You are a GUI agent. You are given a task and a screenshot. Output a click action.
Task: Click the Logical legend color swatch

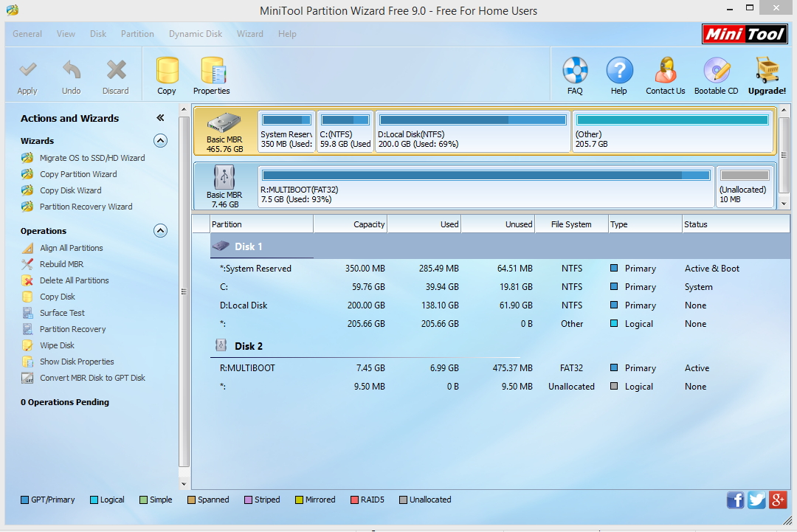[94, 500]
